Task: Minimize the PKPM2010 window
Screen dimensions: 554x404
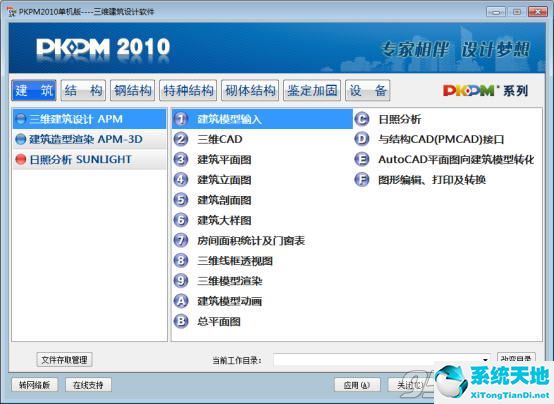Action: [496, 12]
